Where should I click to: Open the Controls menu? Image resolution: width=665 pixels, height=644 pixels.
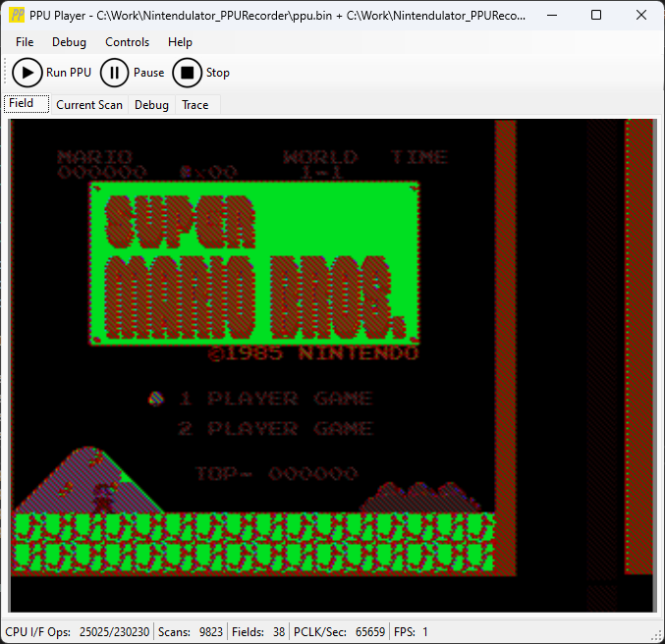click(x=128, y=42)
